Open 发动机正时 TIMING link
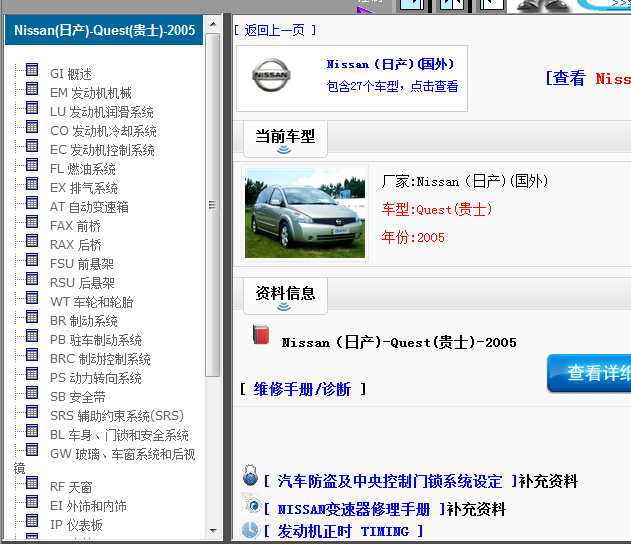 click(343, 531)
